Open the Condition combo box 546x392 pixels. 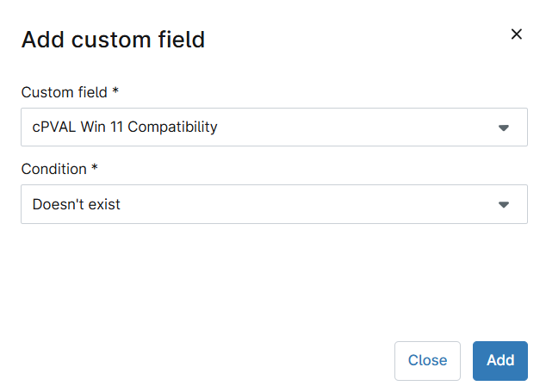coord(274,204)
